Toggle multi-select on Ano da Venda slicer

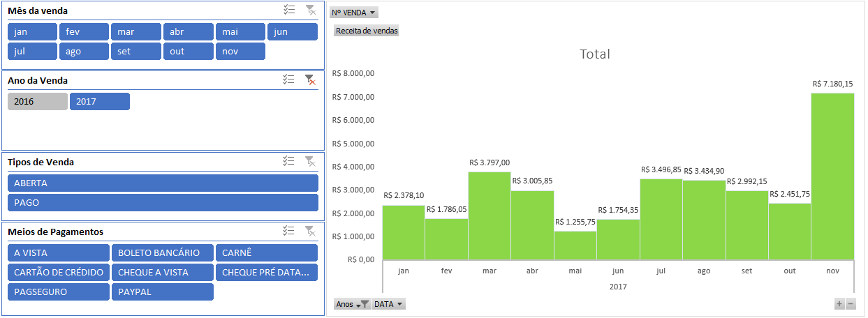click(x=289, y=79)
